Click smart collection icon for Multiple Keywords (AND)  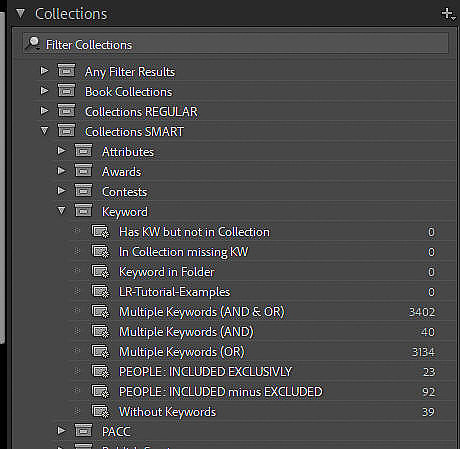click(101, 332)
